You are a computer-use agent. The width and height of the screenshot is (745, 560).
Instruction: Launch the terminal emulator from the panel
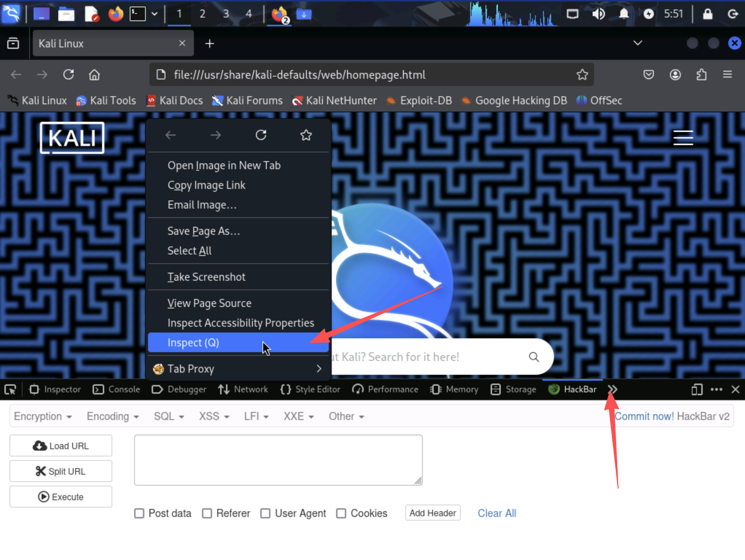point(138,14)
